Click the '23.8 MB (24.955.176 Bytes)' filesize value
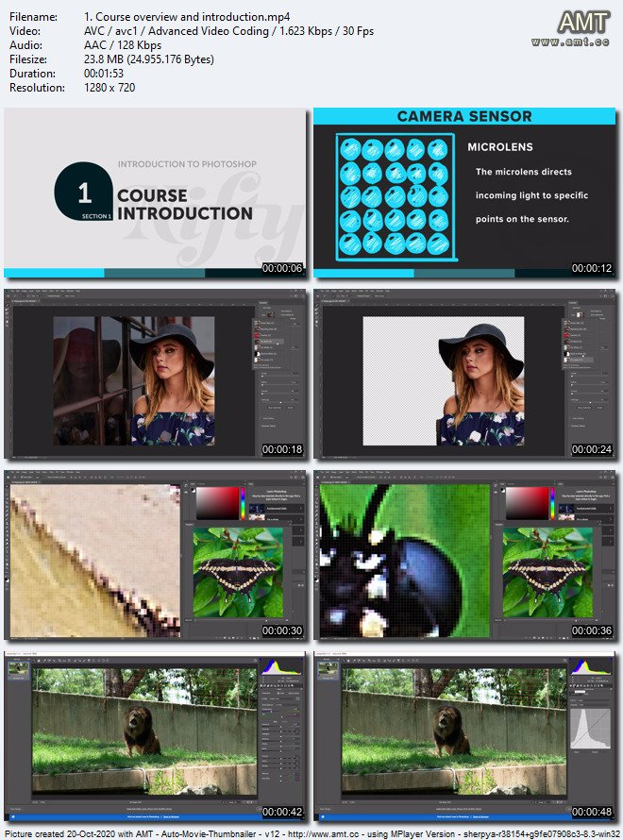Image resolution: width=623 pixels, height=840 pixels. click(x=149, y=59)
